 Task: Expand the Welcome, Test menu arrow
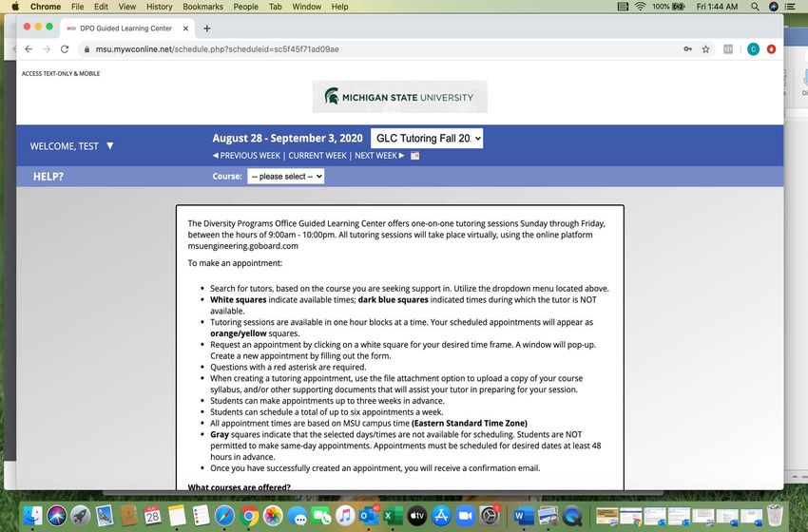tap(109, 145)
